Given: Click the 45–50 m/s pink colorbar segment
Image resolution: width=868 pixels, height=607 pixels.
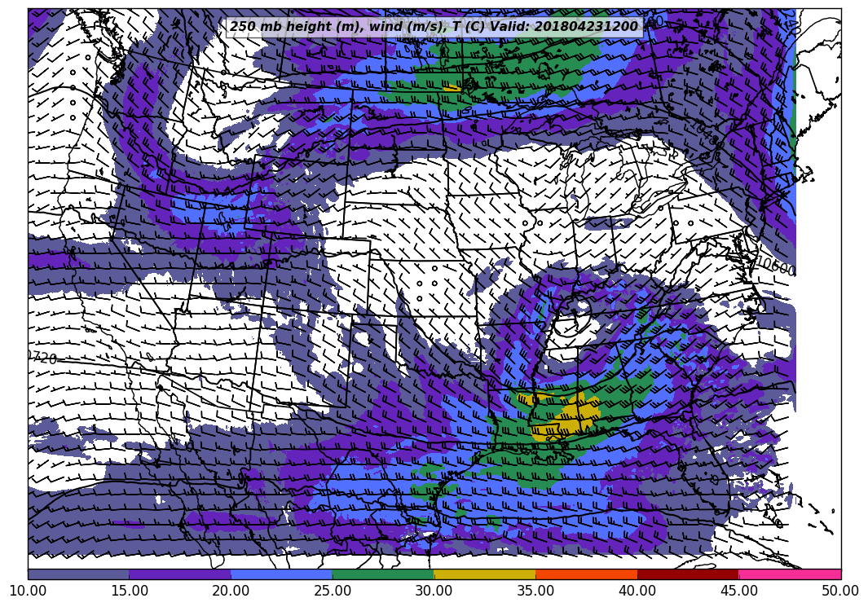Looking at the screenshot, I should (x=790, y=574).
